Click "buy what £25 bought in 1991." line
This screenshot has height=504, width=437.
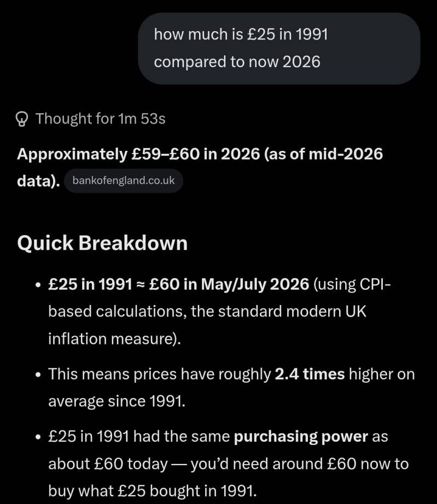[153, 491]
